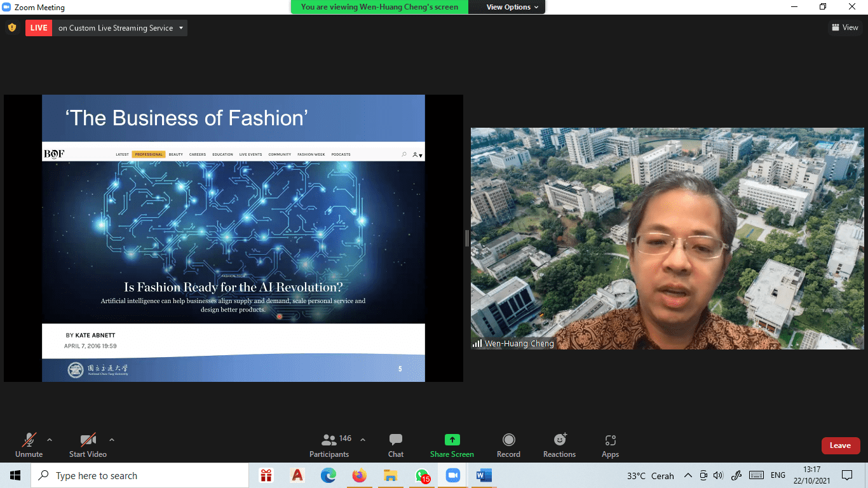868x488 pixels.
Task: Expand video settings arrow beside Start Video
Action: tap(112, 440)
